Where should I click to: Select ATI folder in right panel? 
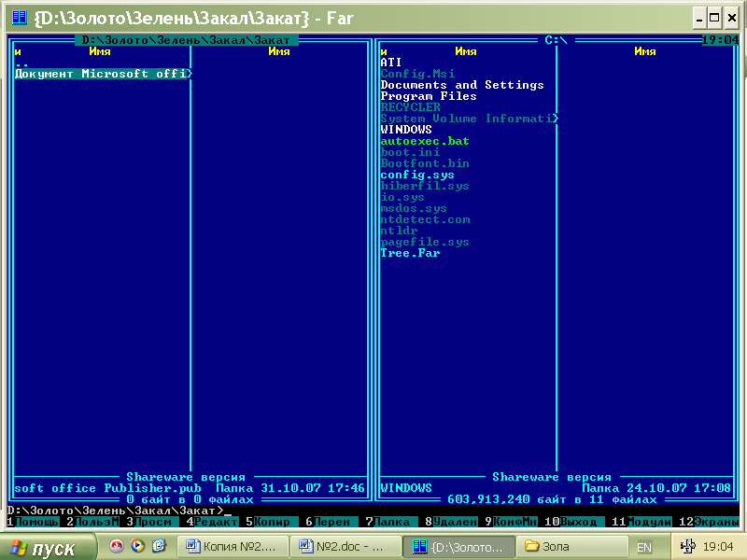(391, 63)
